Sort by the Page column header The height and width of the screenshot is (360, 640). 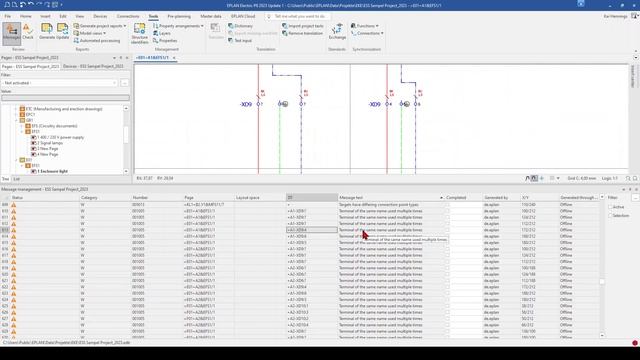(x=208, y=198)
